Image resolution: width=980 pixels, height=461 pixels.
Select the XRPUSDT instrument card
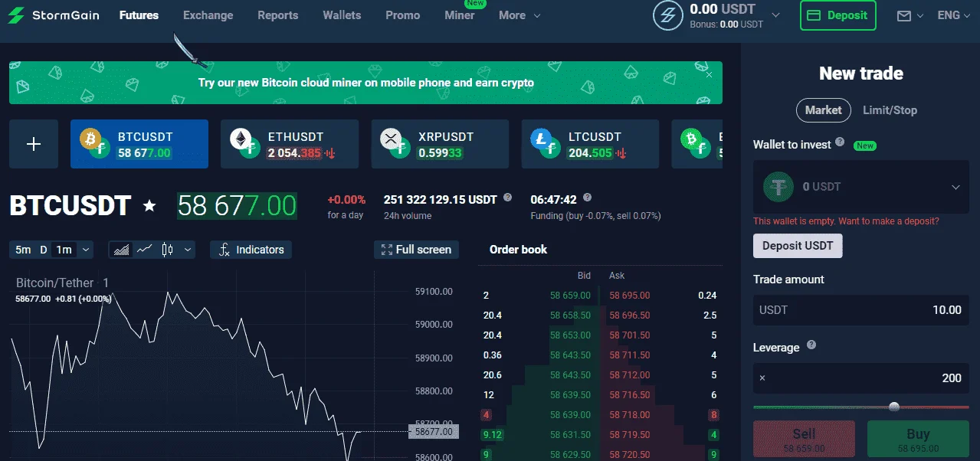click(x=440, y=144)
